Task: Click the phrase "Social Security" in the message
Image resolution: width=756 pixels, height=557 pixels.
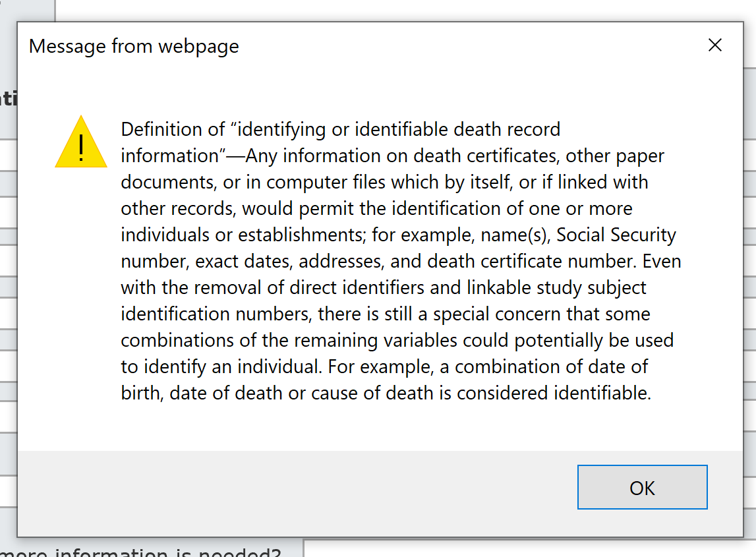Action: (616, 235)
